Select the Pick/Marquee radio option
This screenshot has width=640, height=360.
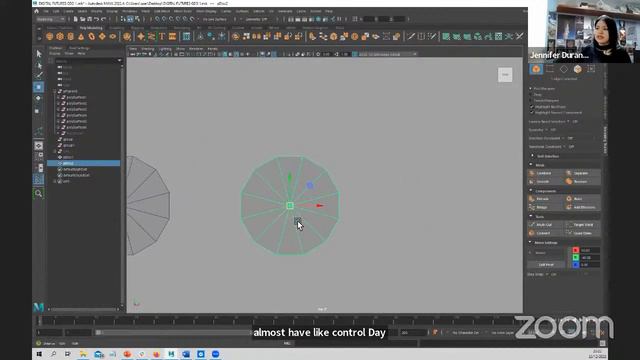(x=531, y=89)
